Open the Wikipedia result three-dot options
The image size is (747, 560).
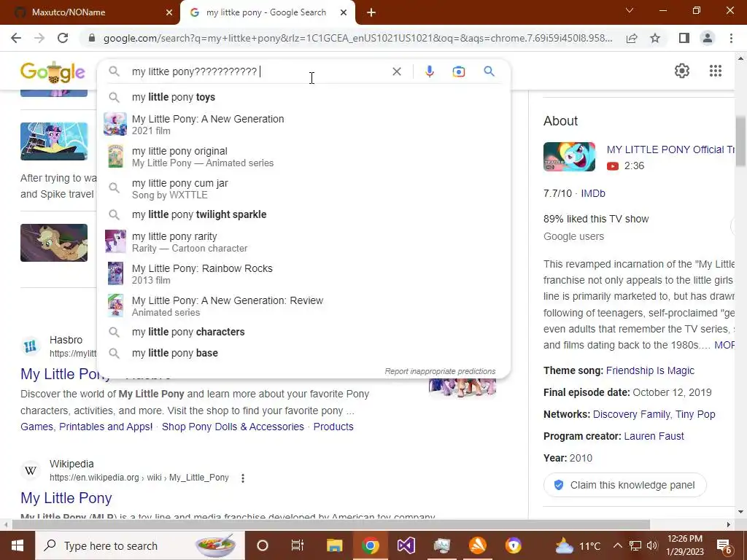click(x=242, y=478)
